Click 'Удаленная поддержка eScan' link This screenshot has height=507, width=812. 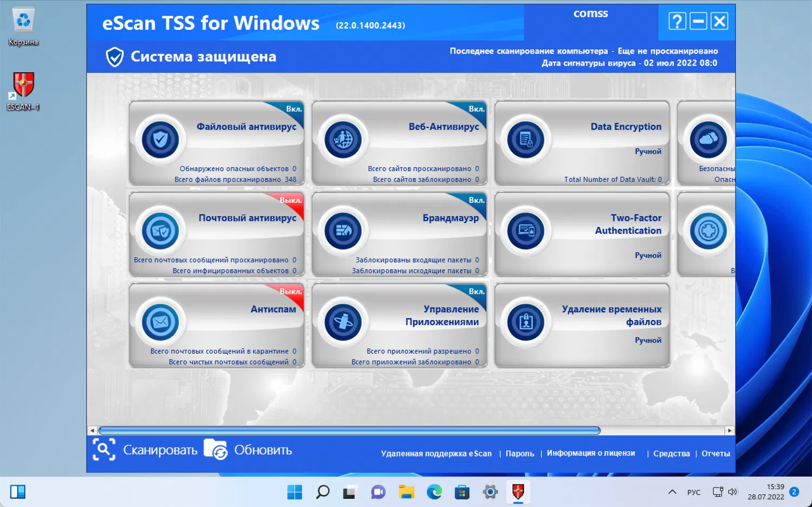[436, 453]
